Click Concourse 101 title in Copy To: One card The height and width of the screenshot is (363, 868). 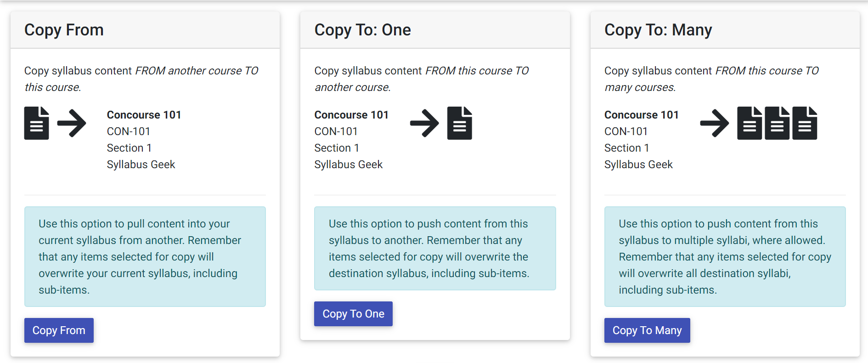(x=351, y=115)
